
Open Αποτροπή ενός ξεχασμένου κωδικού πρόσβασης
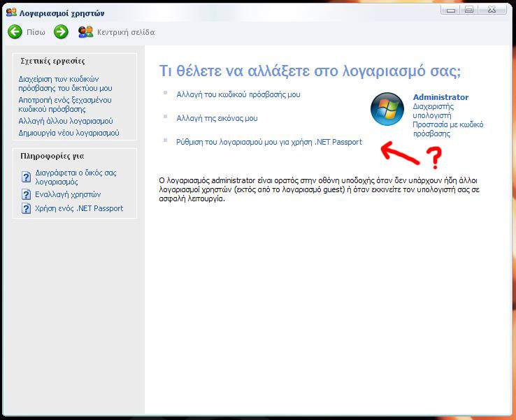65,105
